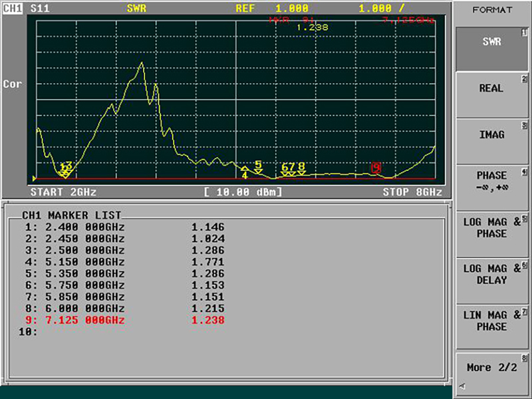The height and width of the screenshot is (399, 532).
Task: Select the SWR format softkey
Action: point(491,49)
